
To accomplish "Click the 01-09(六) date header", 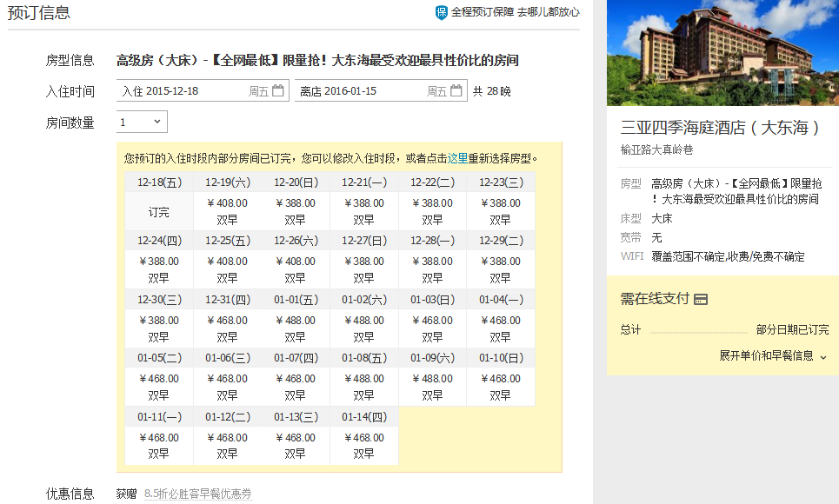I will pyautogui.click(x=432, y=358).
